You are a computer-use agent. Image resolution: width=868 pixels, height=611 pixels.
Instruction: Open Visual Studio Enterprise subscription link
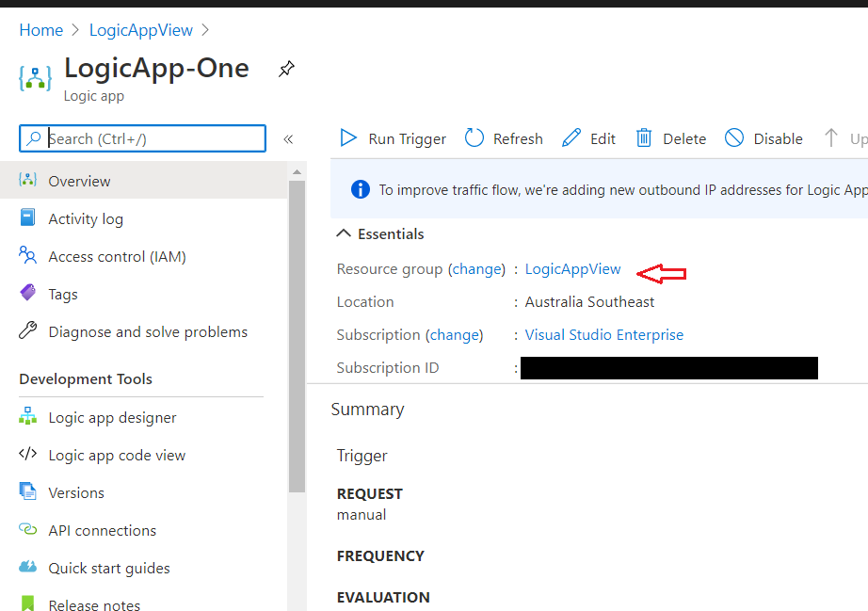604,335
